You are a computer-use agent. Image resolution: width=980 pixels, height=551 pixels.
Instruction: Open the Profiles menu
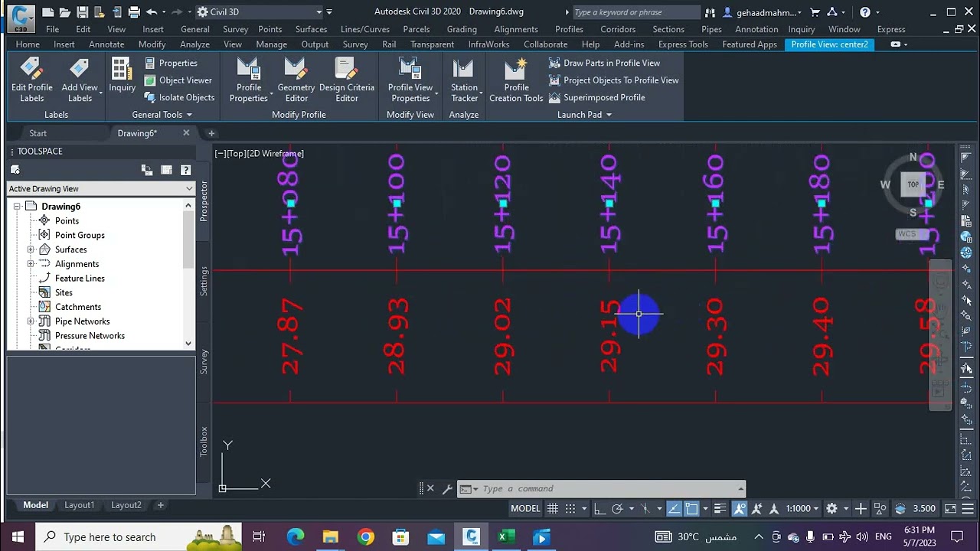pyautogui.click(x=569, y=29)
